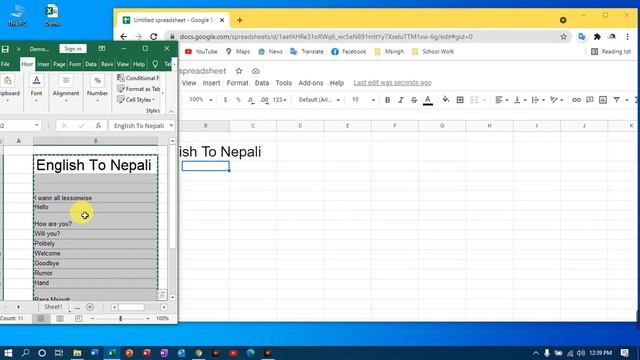Open Conditional Formatting in Excel
The image size is (640, 360).
coord(139,78)
